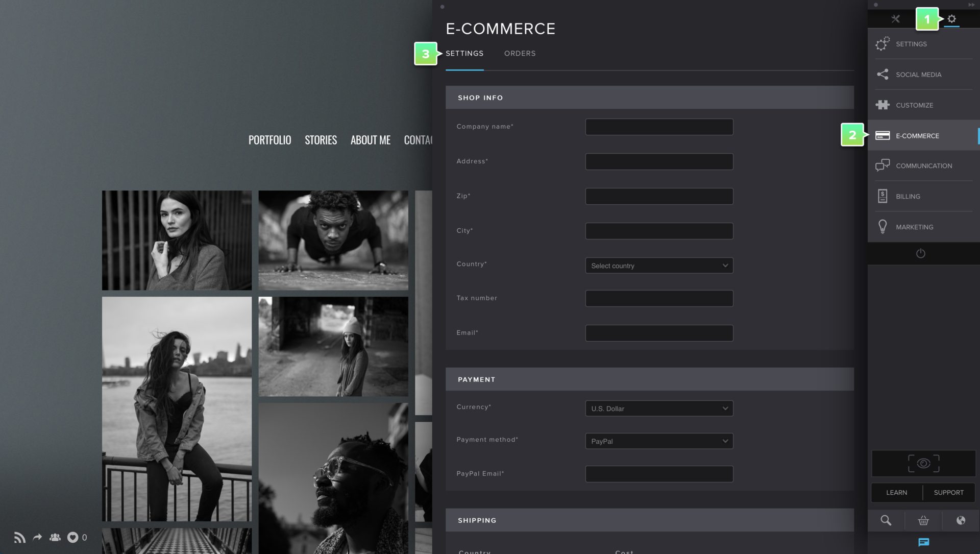The height and width of the screenshot is (554, 980).
Task: Switch to the Orders tab
Action: click(x=520, y=53)
